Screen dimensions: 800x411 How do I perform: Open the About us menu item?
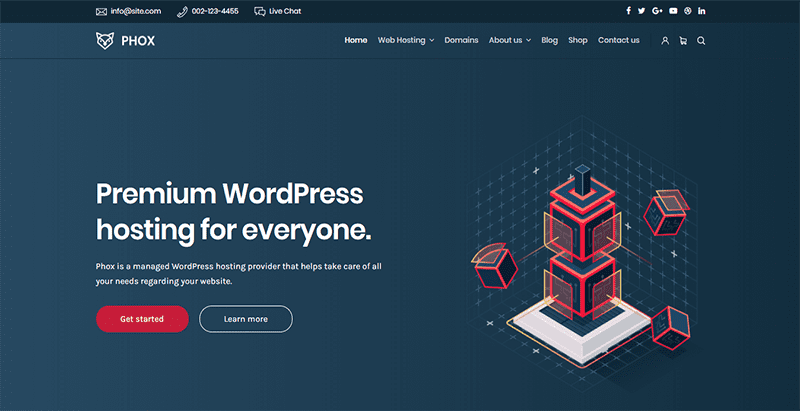pos(505,40)
